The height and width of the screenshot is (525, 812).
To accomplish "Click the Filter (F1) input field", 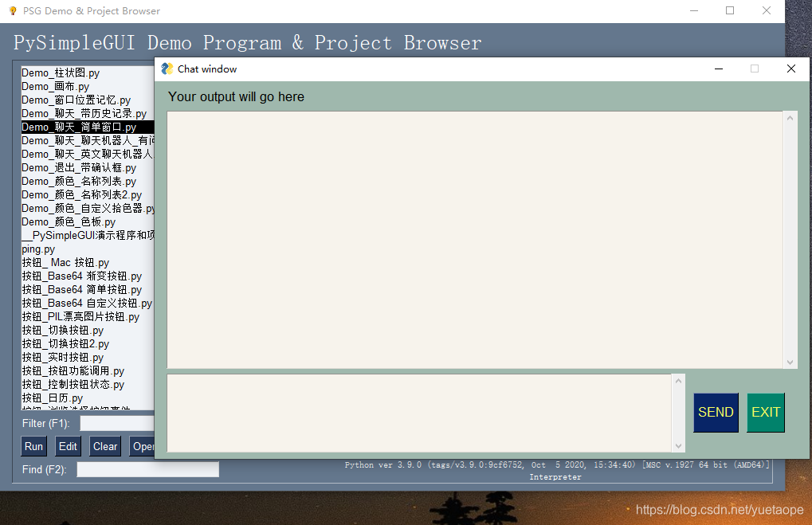I will point(117,424).
